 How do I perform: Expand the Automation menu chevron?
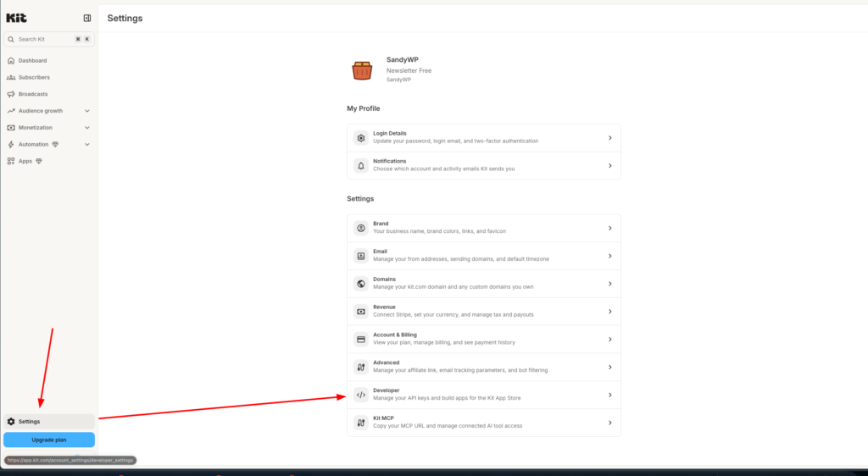click(87, 144)
